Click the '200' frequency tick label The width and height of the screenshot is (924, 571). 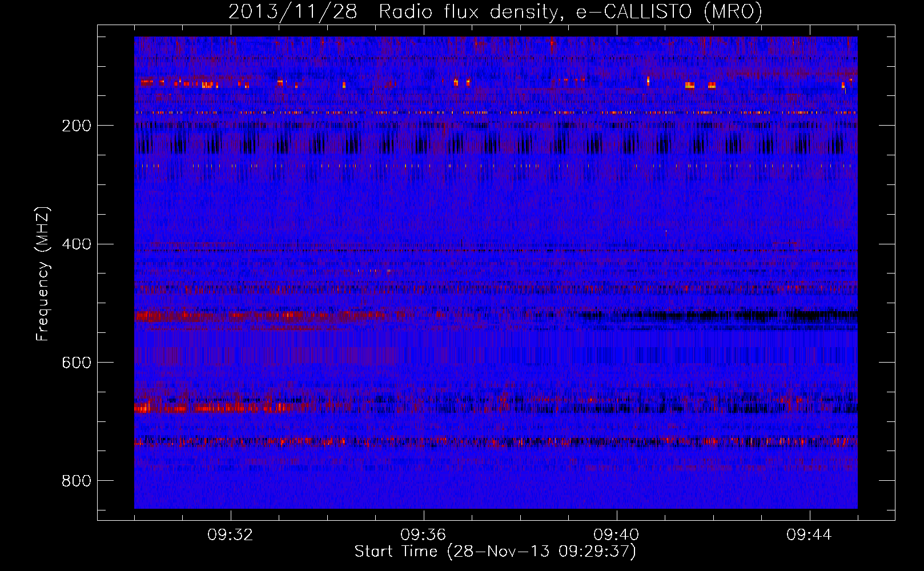click(76, 126)
